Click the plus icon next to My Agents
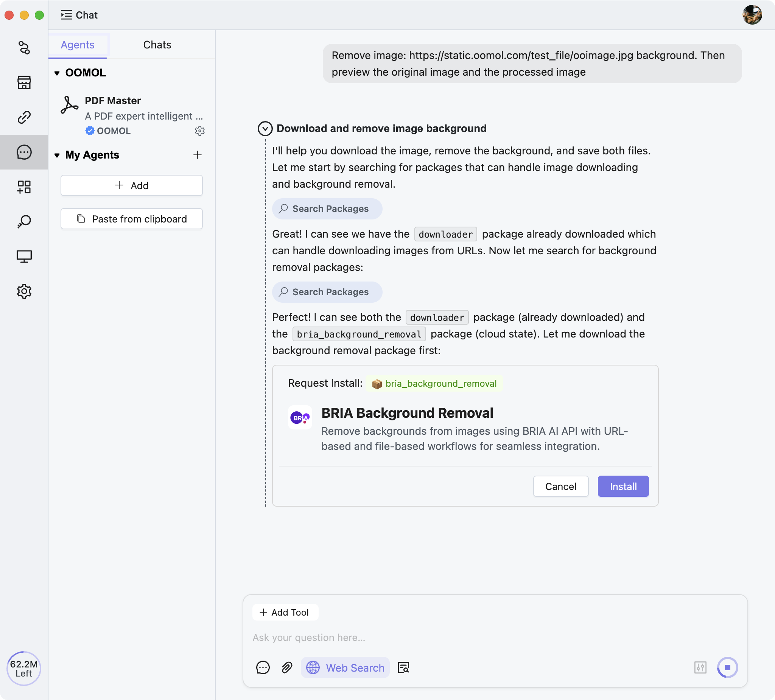This screenshot has height=700, width=775. pos(197,155)
